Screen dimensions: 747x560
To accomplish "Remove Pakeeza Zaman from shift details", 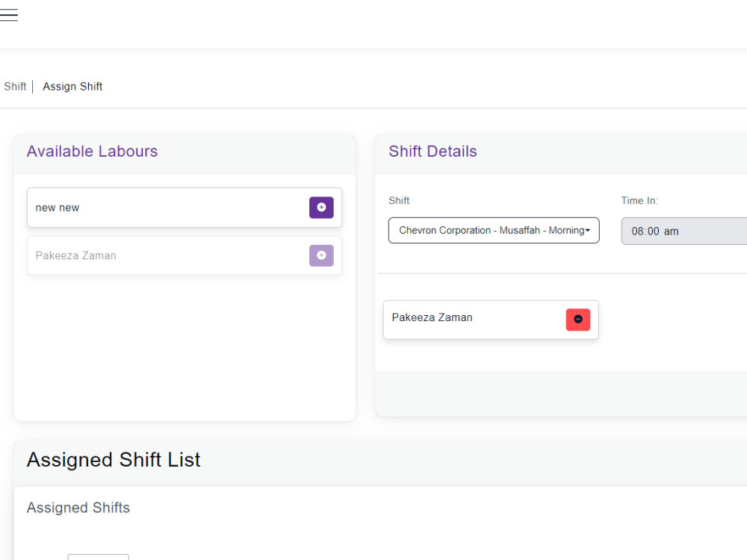I will coord(578,320).
